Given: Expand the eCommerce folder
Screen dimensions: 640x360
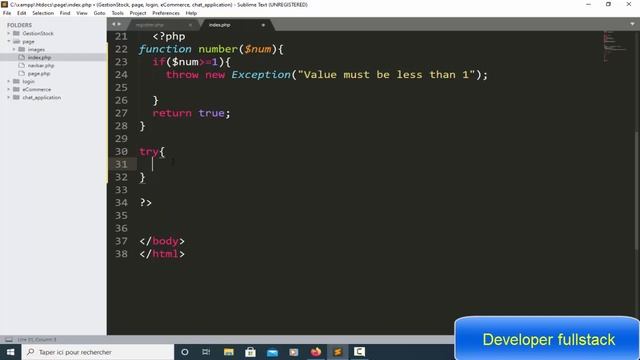Looking at the screenshot, I should 9,89.
